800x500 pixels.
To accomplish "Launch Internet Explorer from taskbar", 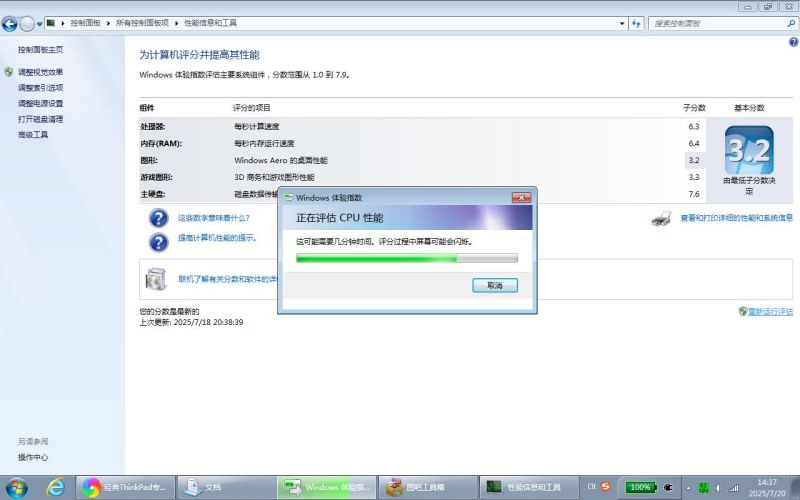I will (55, 488).
